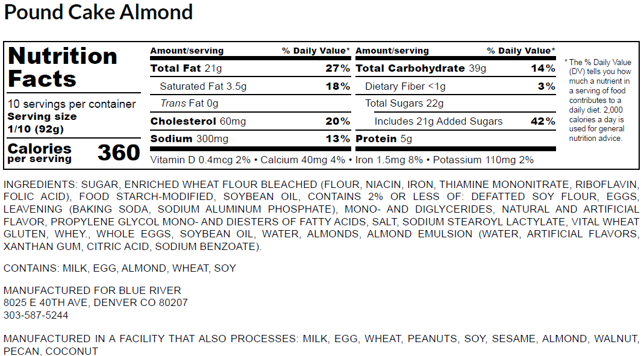Click the Nutrition Facts heading
Viewport: 644px width, 356px height.
coord(63,67)
